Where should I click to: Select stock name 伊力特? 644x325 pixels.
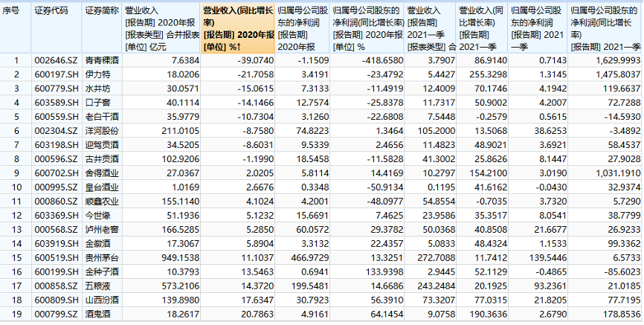(97, 74)
